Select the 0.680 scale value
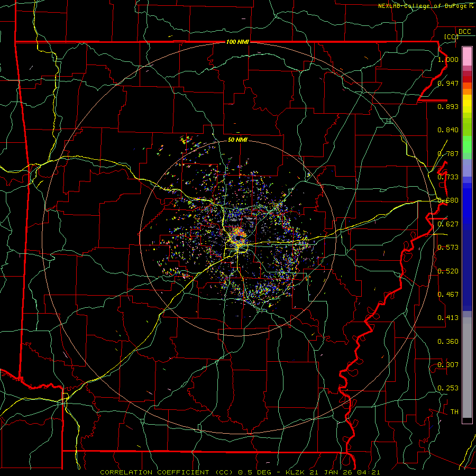The width and height of the screenshot is (476, 476). pyautogui.click(x=448, y=200)
